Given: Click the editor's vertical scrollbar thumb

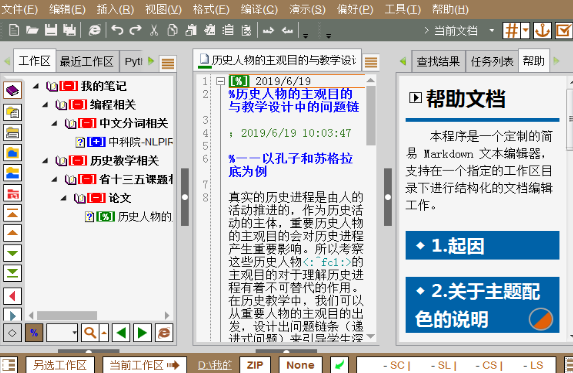Looking at the screenshot, I should tap(371, 115).
